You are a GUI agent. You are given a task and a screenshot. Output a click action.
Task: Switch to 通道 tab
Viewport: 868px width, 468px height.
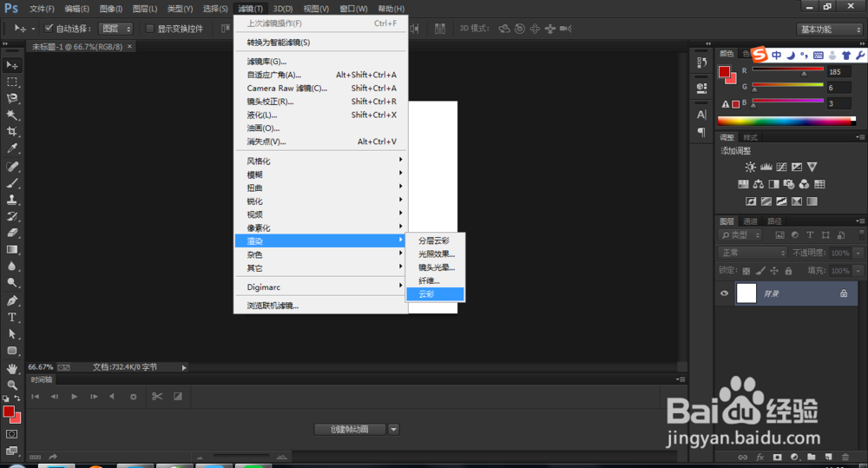750,221
